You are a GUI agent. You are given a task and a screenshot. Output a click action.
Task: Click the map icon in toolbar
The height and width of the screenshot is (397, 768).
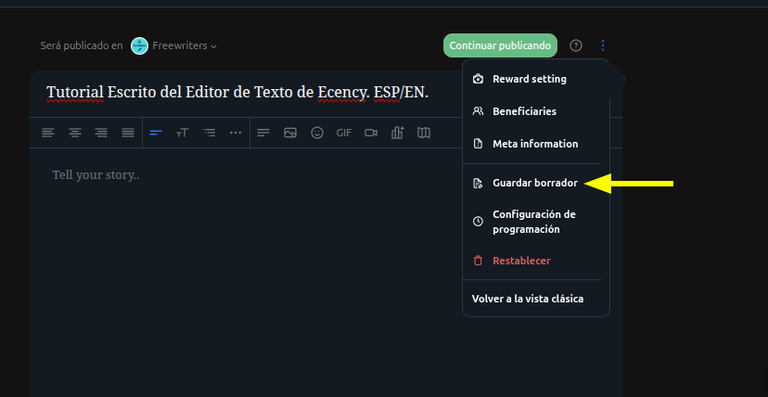point(424,133)
